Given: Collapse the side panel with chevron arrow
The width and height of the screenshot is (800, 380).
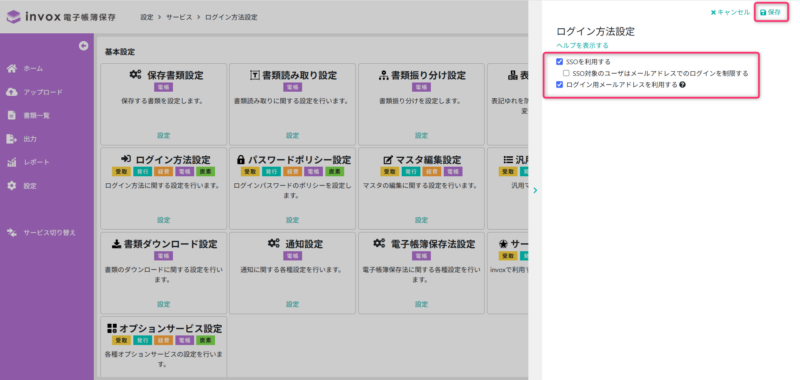Looking at the screenshot, I should point(535,190).
